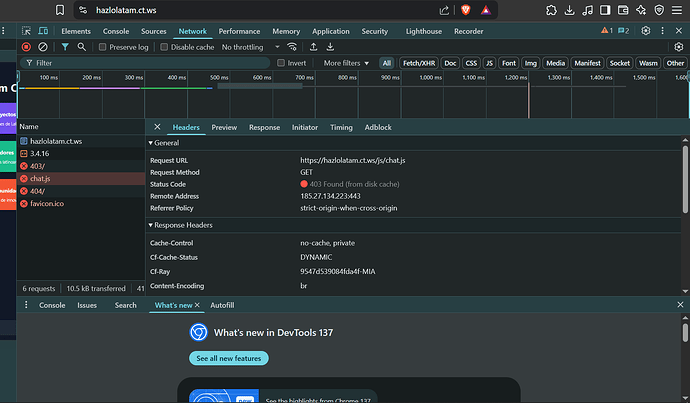Toggle the device toolbar icon
This screenshot has width=690, height=403.
tap(43, 31)
